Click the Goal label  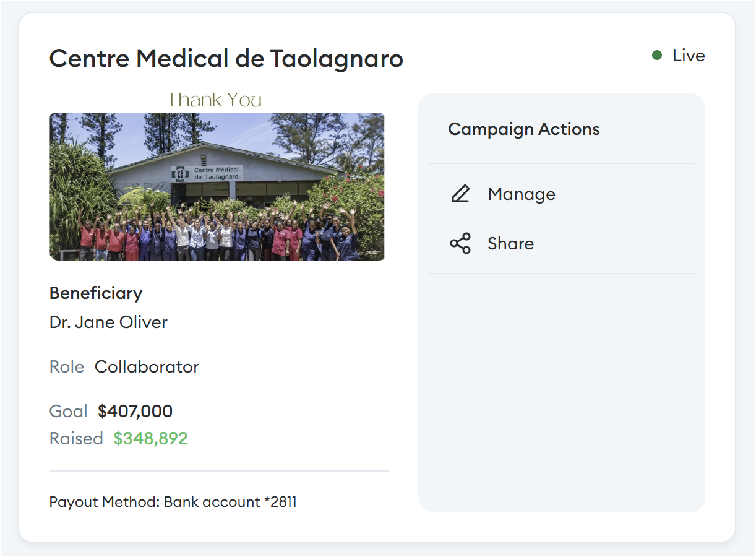(x=69, y=411)
